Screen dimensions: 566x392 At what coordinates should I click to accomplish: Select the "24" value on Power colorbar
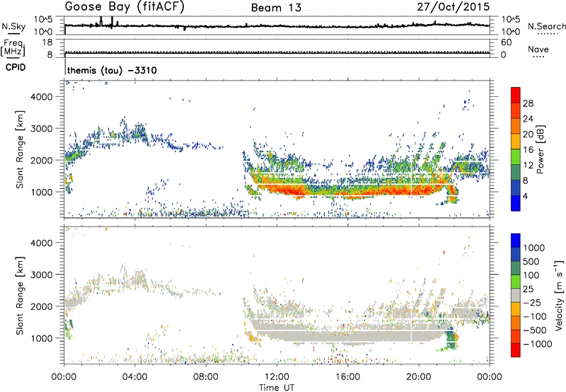point(528,119)
